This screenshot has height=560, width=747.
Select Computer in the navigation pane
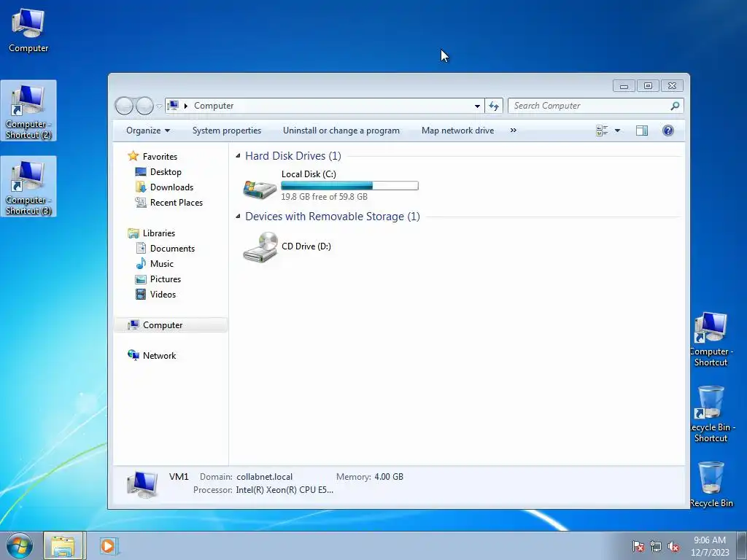point(171,324)
